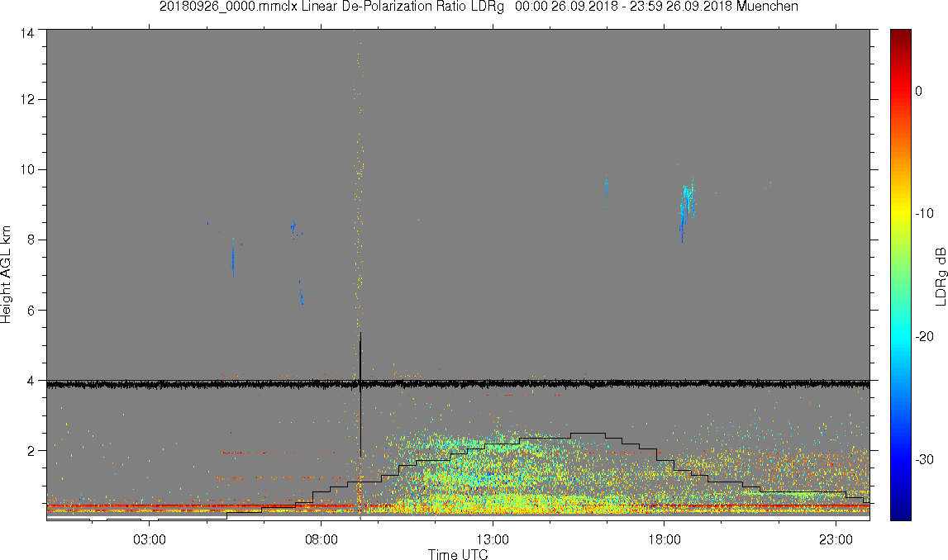Image resolution: width=948 pixels, height=560 pixels.
Task: Click the cyan region of the colorbar
Action: point(900,336)
